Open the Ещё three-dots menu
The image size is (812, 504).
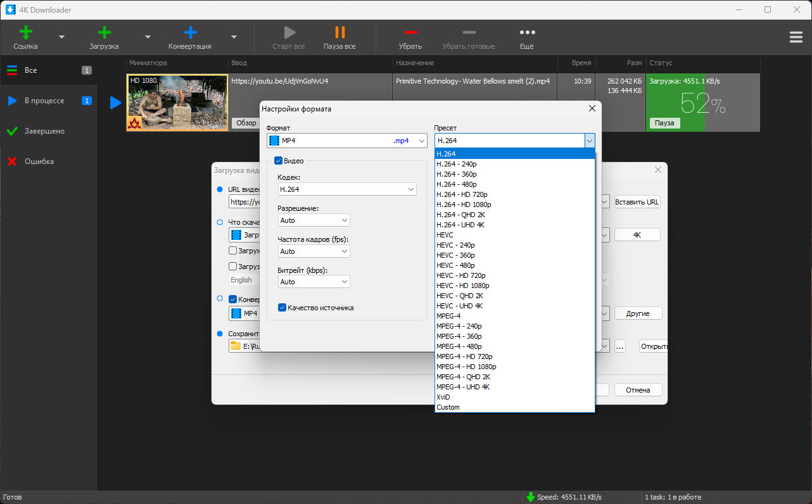point(527,32)
